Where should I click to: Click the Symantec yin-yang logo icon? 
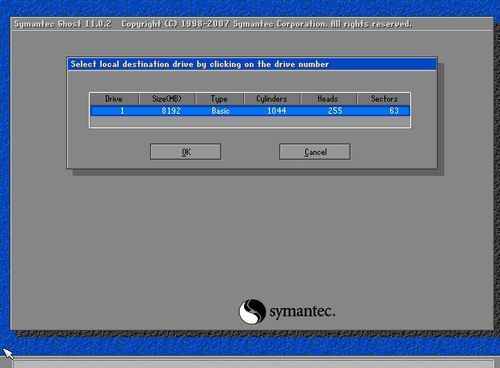[252, 311]
